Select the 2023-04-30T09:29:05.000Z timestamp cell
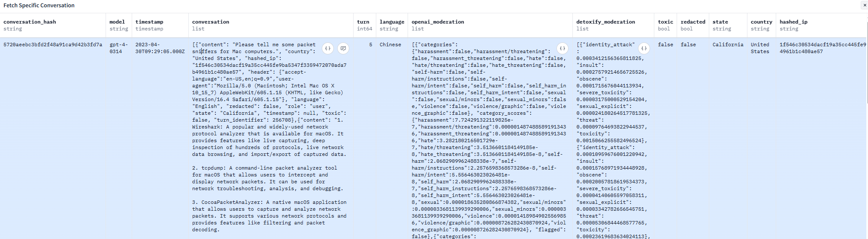This screenshot has width=868, height=239. click(160, 48)
